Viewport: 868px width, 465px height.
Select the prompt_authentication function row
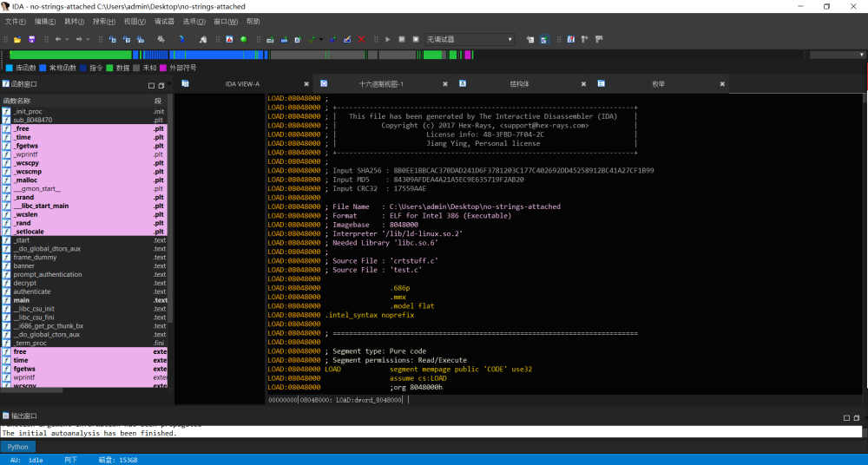[x=84, y=274]
